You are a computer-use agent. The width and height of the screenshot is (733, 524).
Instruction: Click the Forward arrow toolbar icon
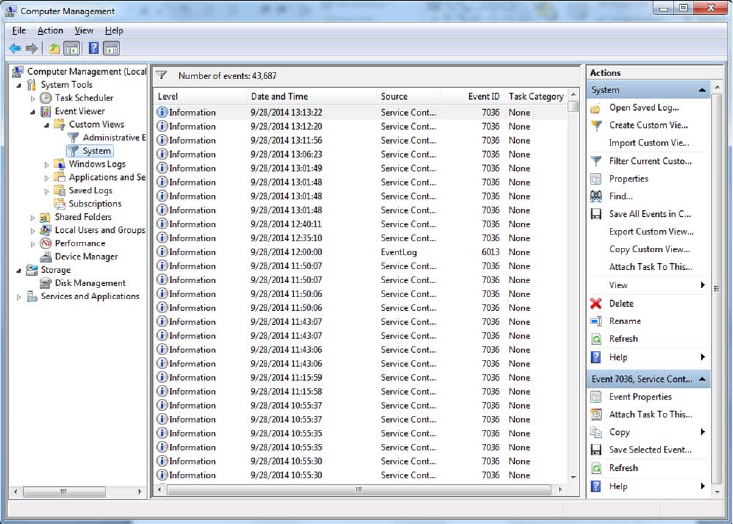click(x=32, y=48)
